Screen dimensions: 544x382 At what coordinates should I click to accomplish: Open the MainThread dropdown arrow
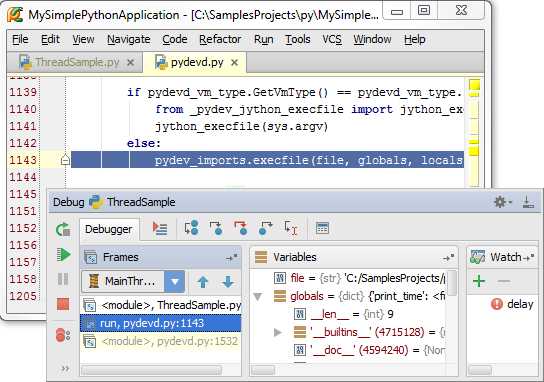point(175,281)
